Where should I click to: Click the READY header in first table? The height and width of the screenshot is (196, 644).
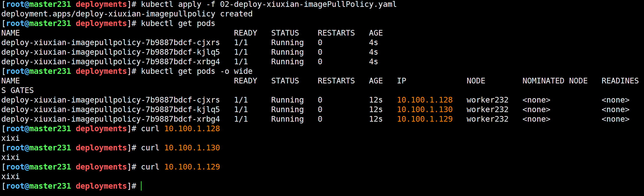pos(245,33)
